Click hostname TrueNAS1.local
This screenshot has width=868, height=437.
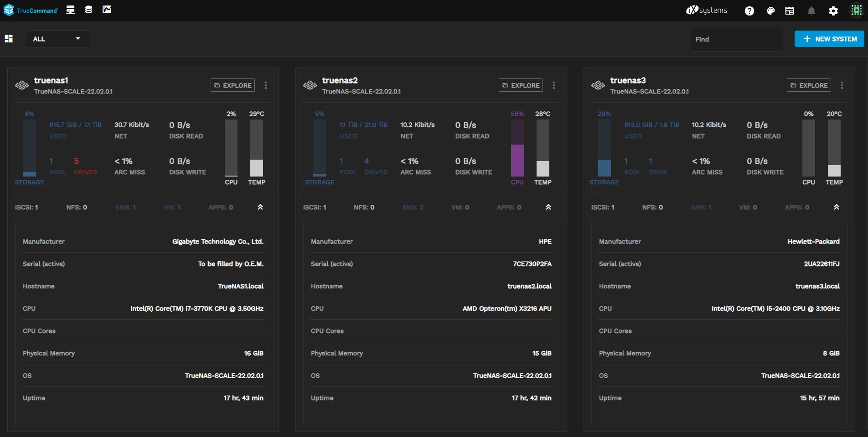241,286
